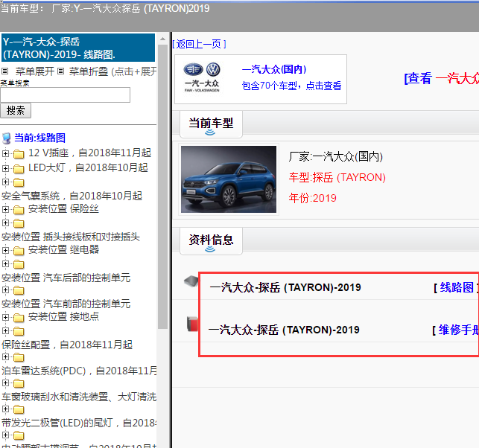Expand the 带发光二极管(LED)的尾灯 tree node
The height and width of the screenshot is (448, 479).
(5, 409)
